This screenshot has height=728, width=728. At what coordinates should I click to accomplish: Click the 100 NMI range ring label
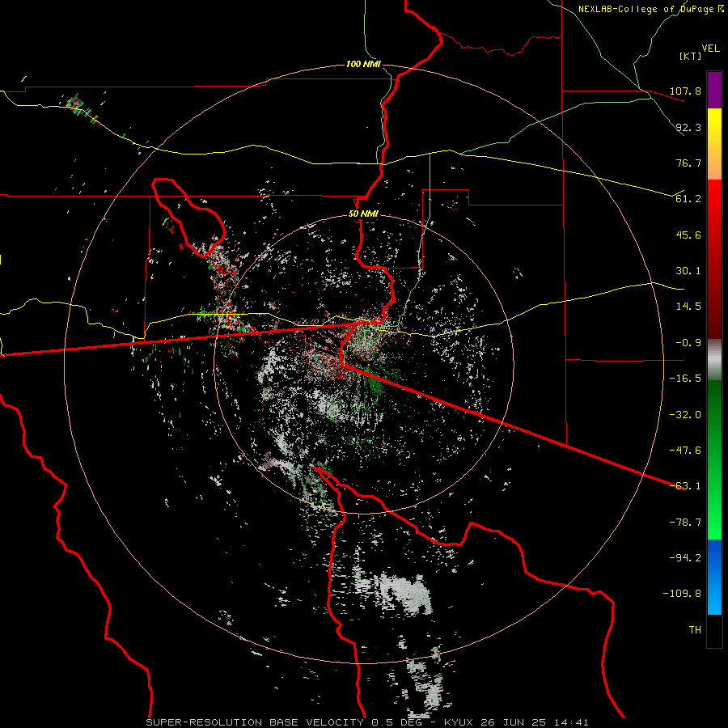(x=363, y=64)
